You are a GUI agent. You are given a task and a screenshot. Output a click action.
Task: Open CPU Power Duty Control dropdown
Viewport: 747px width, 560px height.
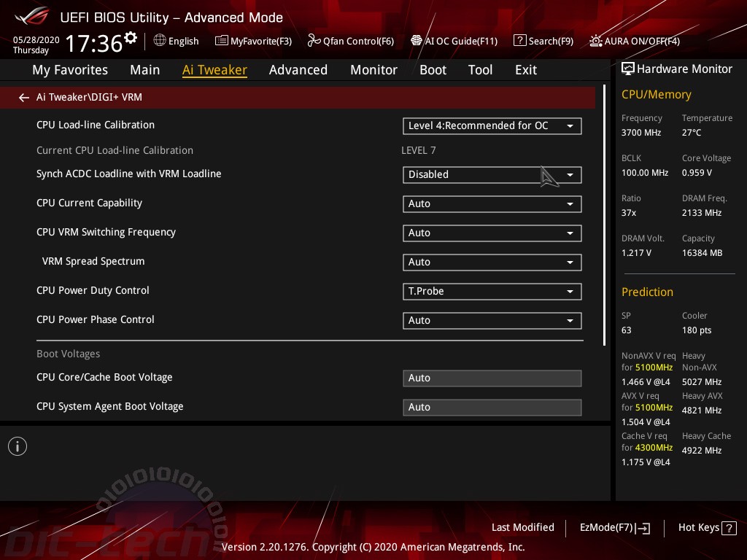click(x=492, y=292)
